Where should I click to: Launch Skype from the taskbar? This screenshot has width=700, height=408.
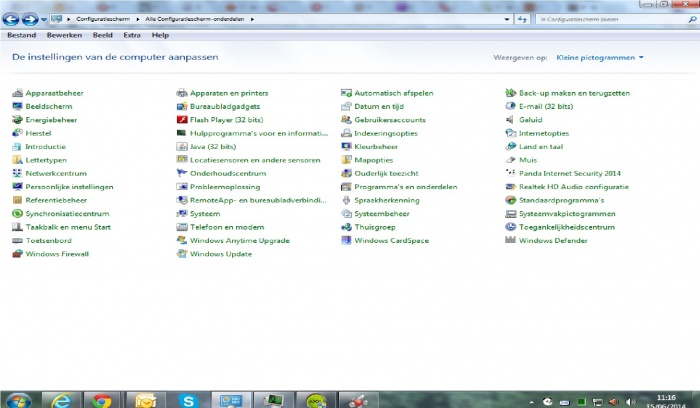[187, 400]
